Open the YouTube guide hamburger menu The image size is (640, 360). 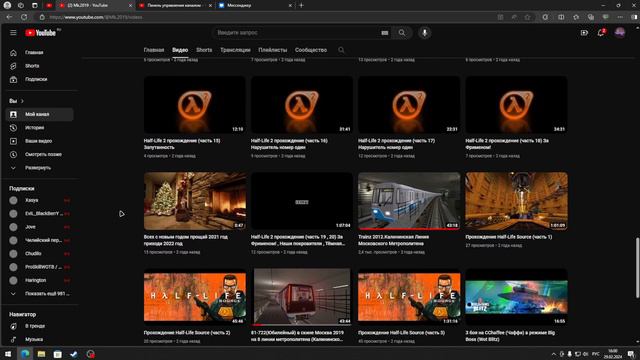[13, 33]
